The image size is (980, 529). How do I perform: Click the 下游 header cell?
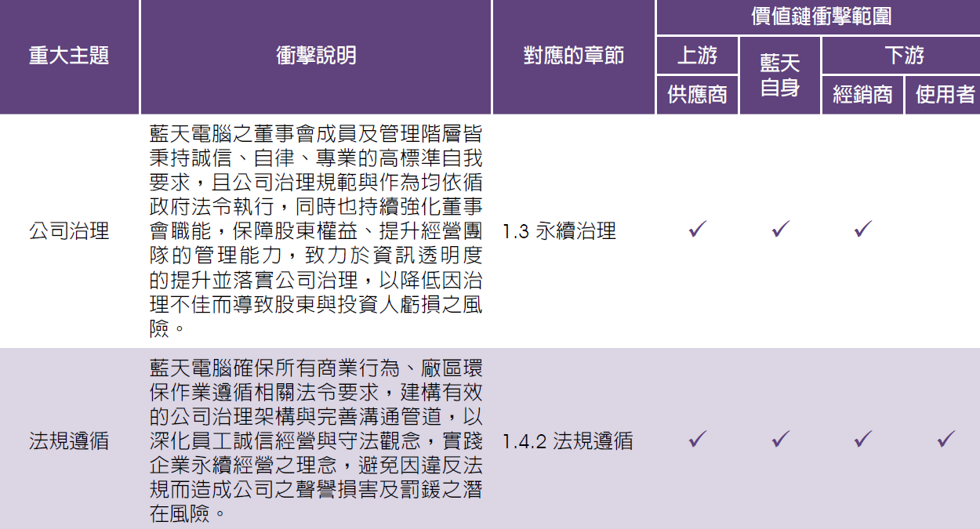[x=902, y=55]
